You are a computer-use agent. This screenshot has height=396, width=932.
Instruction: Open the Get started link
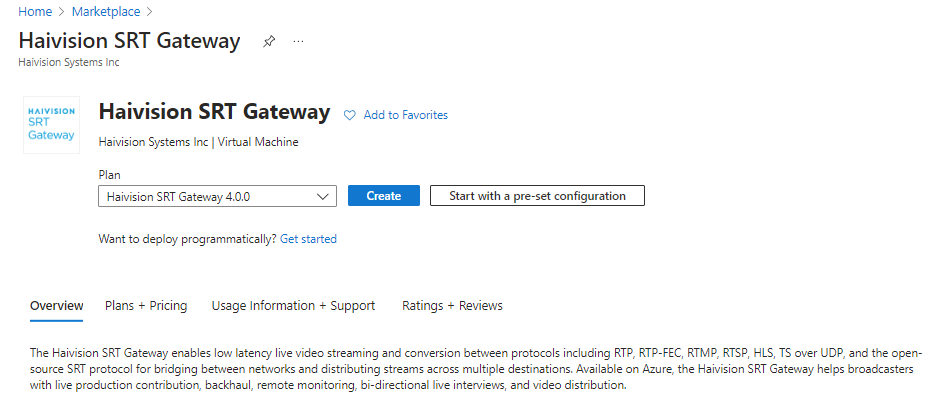coord(308,239)
